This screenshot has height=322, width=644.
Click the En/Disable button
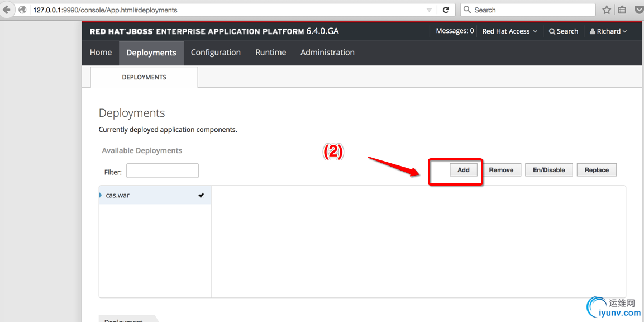coord(548,170)
